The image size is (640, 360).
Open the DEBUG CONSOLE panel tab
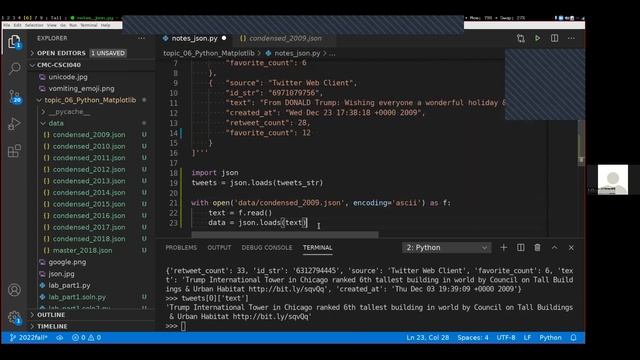click(x=267, y=247)
